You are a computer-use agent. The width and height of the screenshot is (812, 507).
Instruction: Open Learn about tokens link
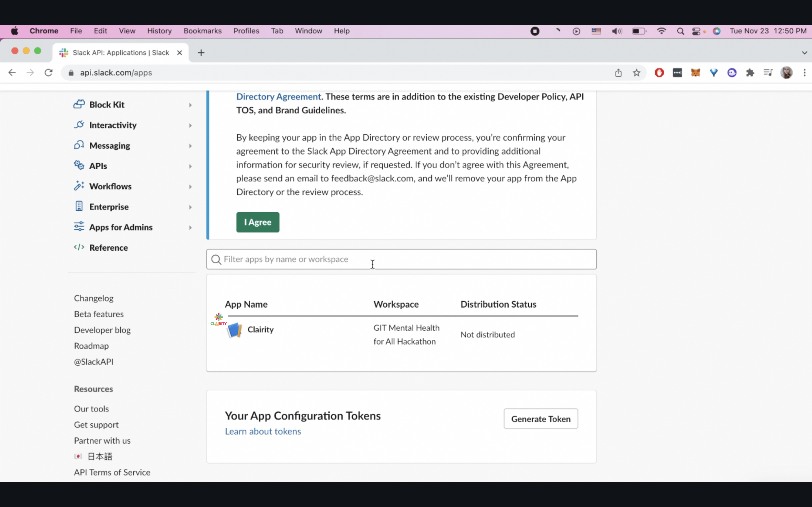click(x=263, y=431)
